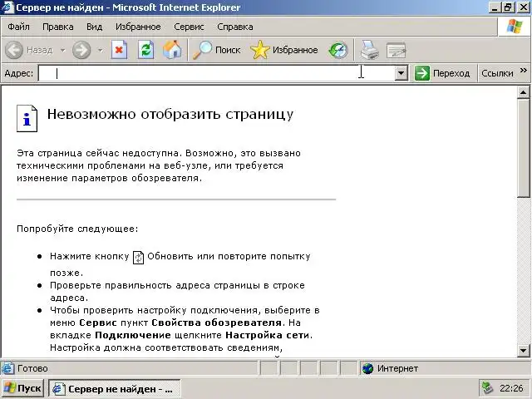532x399 pixels.
Task: Open the Back button history dropdown arrow
Action: tap(63, 50)
